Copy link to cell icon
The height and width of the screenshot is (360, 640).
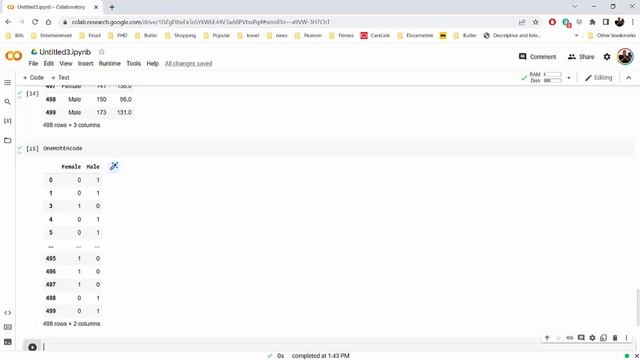(570, 338)
